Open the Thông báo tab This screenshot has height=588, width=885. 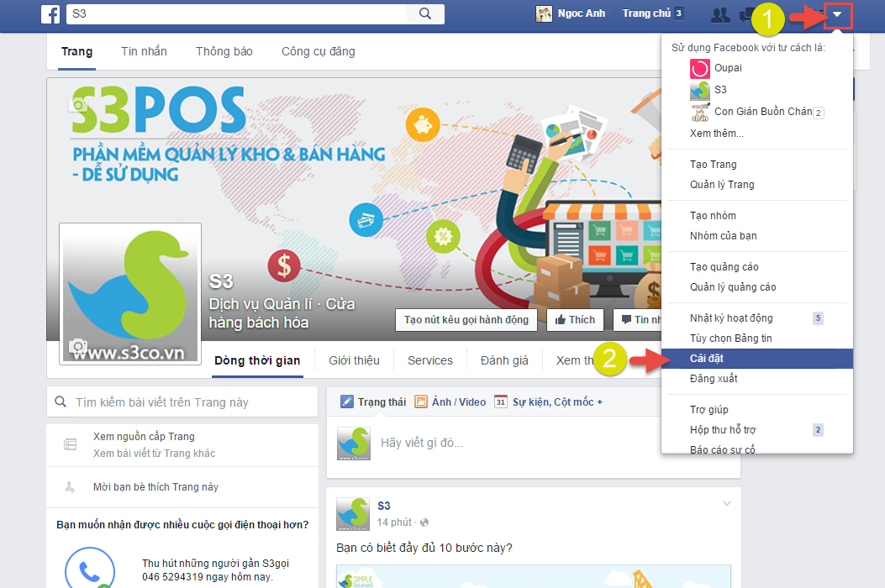click(x=224, y=52)
